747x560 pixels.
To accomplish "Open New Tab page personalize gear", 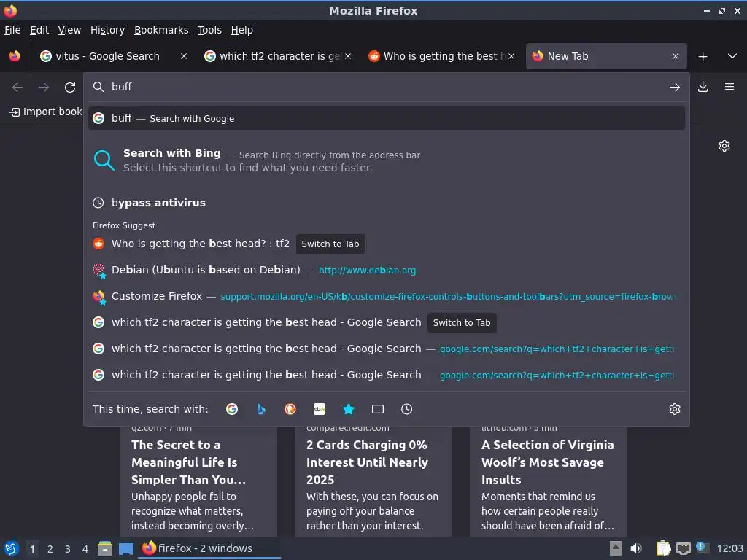I will (724, 146).
